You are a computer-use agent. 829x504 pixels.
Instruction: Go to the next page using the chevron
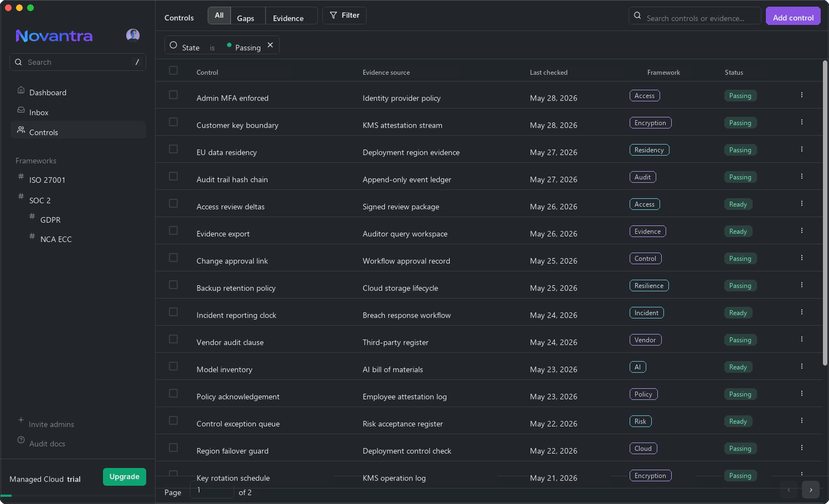tap(811, 490)
